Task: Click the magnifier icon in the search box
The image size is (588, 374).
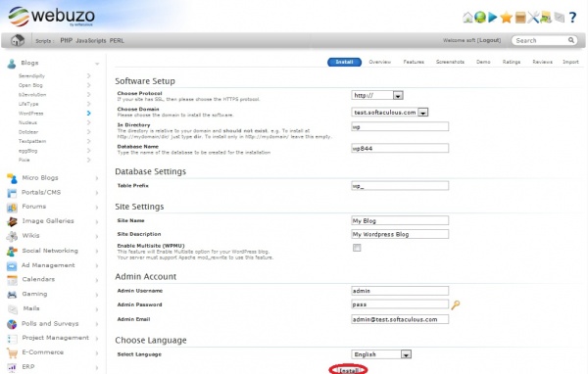Action: pos(570,40)
